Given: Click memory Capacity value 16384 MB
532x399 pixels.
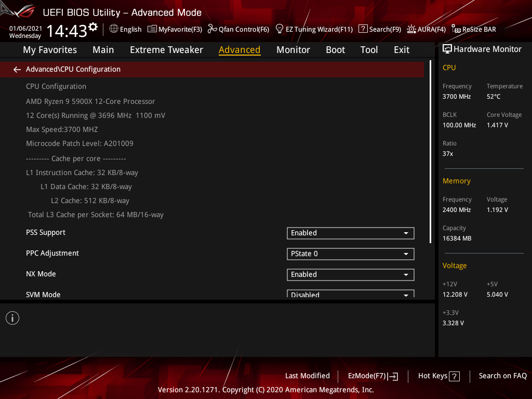Looking at the screenshot, I should point(457,238).
